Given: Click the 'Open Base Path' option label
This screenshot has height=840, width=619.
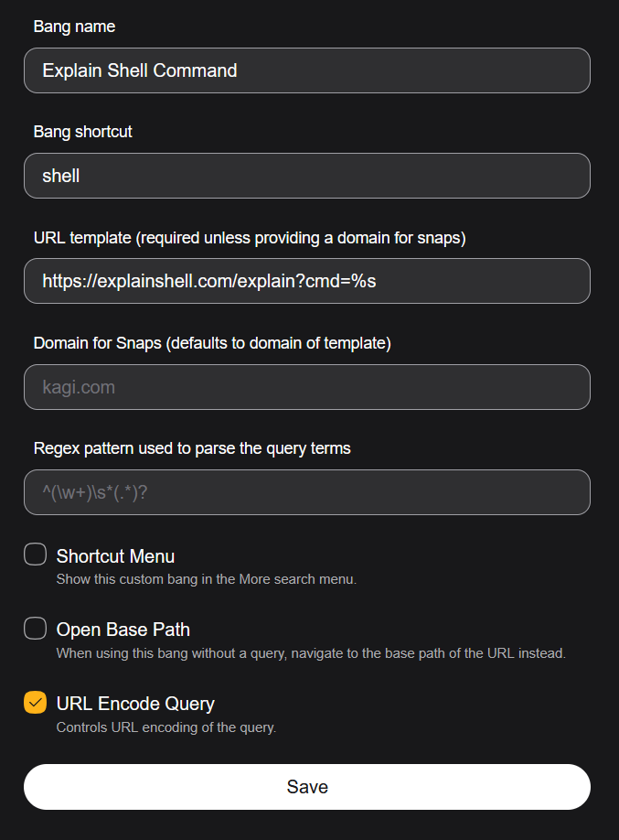Looking at the screenshot, I should pos(123,630).
